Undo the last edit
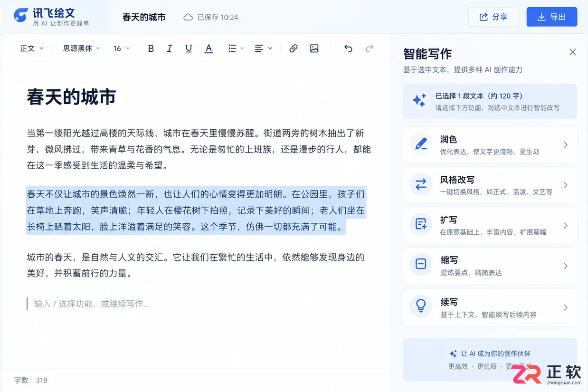The height and width of the screenshot is (392, 588). tap(348, 48)
